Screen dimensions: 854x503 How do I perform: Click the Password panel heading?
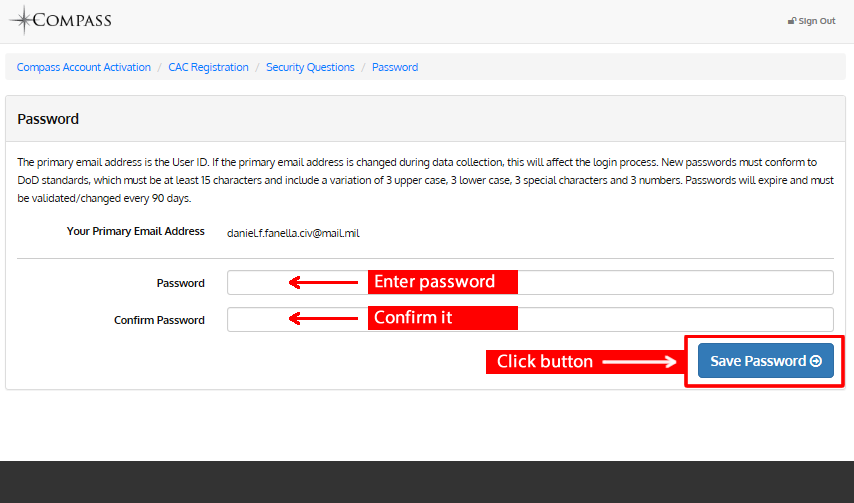pyautogui.click(x=48, y=119)
